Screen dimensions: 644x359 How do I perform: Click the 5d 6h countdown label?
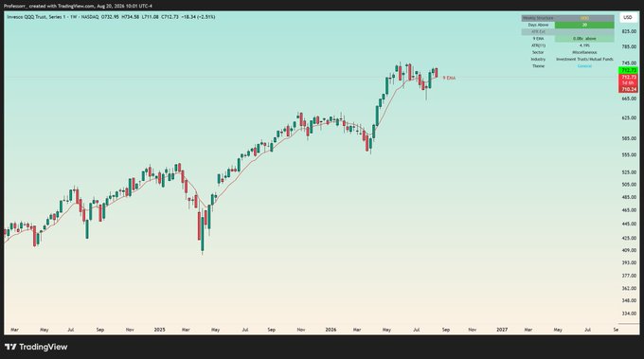point(629,83)
